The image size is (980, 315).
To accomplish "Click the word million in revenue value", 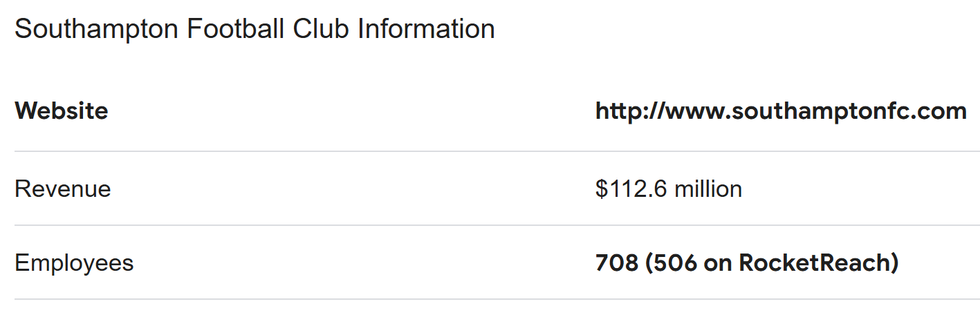I will [708, 189].
